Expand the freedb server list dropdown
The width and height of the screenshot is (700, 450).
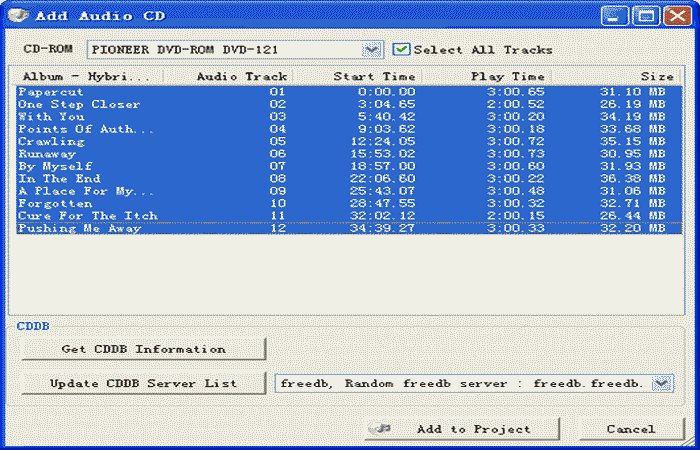(x=662, y=383)
